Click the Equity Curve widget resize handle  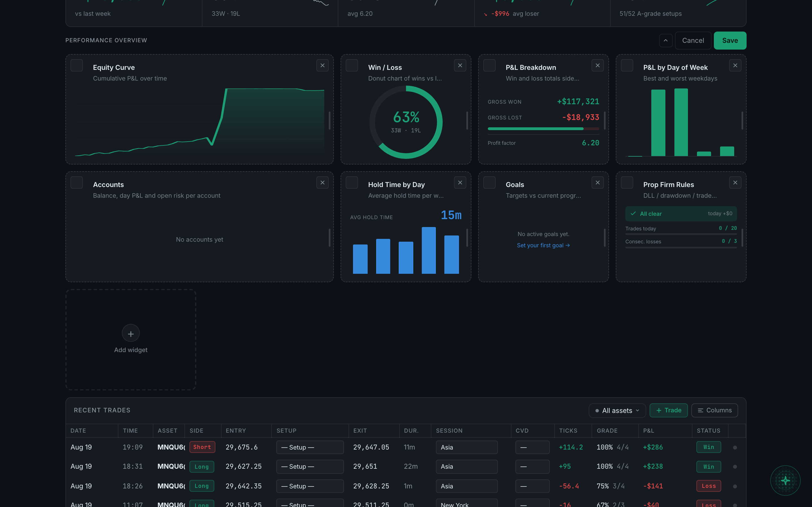coord(330,120)
